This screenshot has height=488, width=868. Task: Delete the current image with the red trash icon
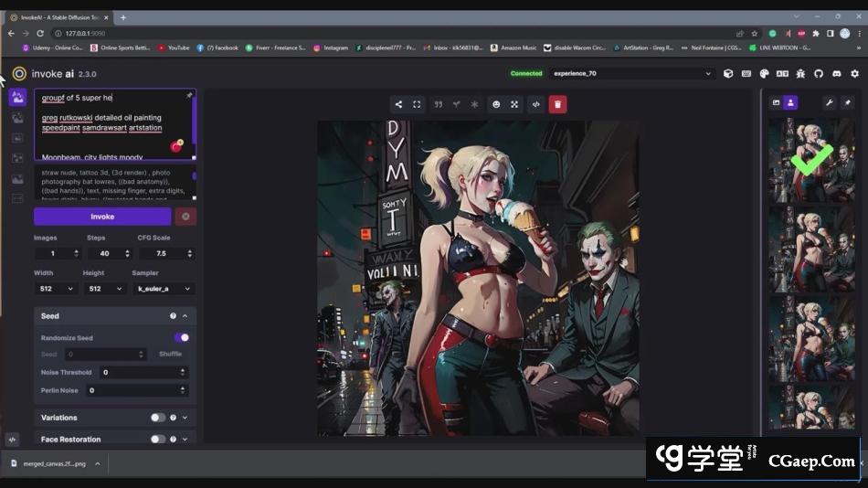557,104
